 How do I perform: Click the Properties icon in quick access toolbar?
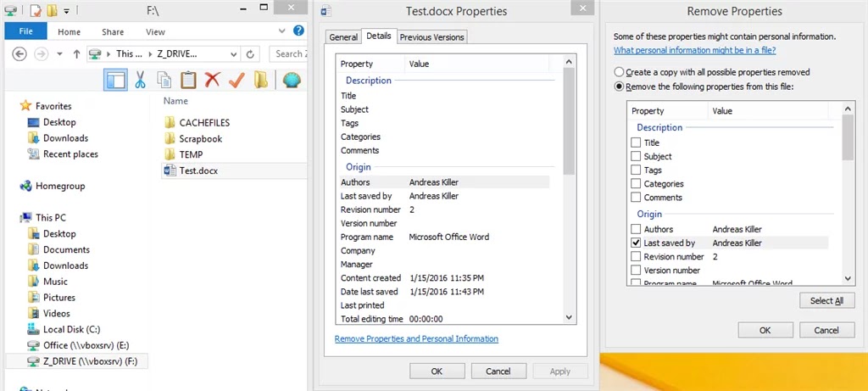pos(36,10)
